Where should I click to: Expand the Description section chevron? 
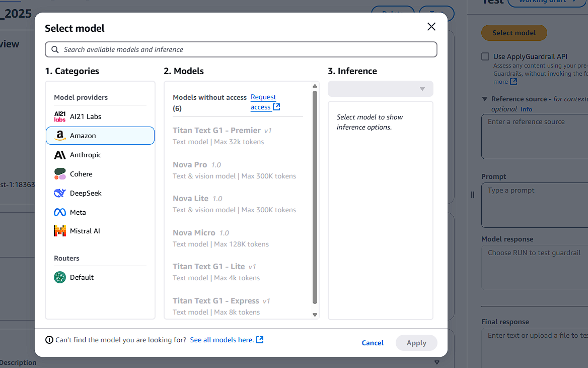437,362
